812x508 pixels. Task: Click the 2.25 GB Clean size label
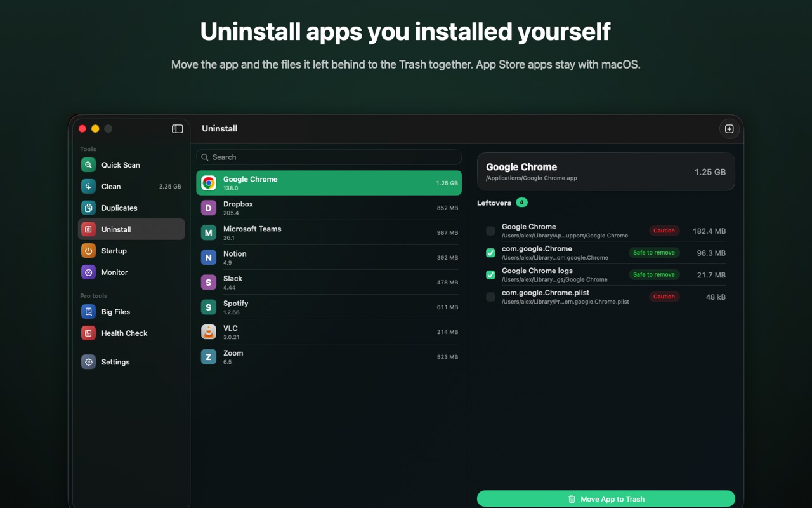170,187
